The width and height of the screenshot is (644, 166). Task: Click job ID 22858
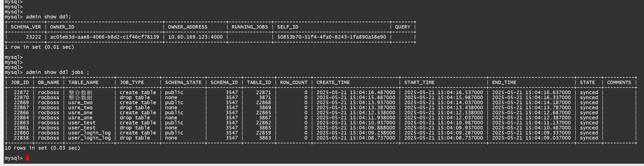tap(21, 138)
